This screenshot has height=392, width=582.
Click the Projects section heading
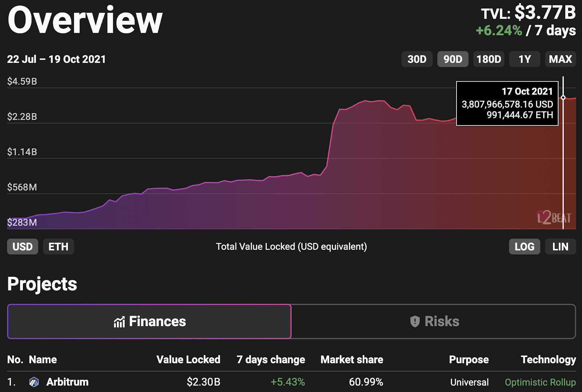click(42, 284)
